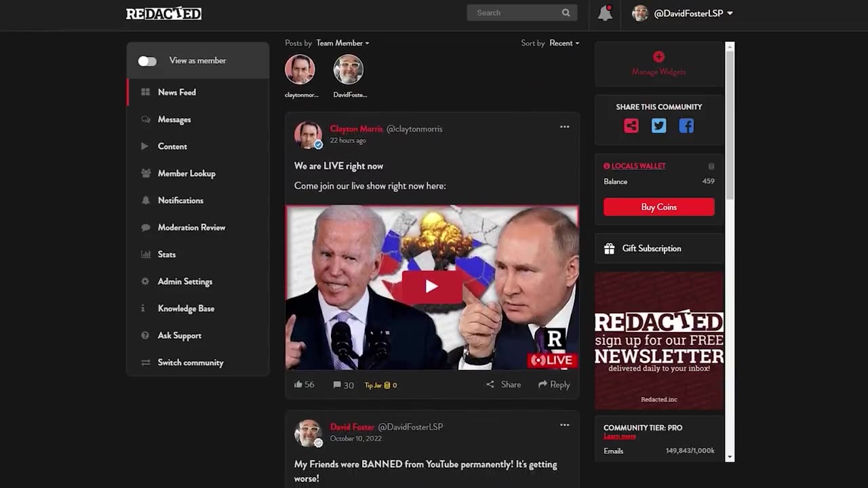Image resolution: width=868 pixels, height=488 pixels.
Task: Click the Member Lookup people icon
Action: (145, 174)
